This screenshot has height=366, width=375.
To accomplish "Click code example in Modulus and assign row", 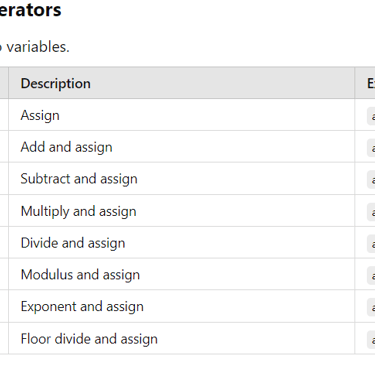I will tap(371, 275).
